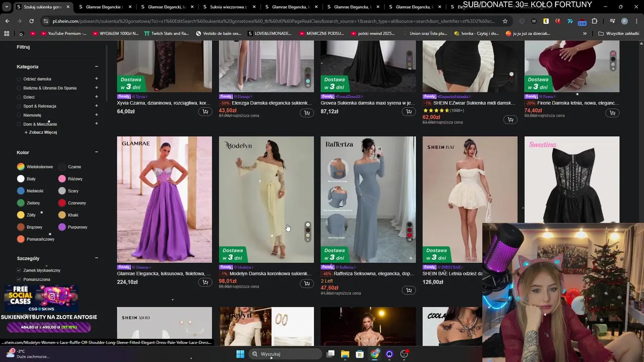Open File Explorer from the taskbar
Screen dimensions: 644x362
click(x=345, y=354)
